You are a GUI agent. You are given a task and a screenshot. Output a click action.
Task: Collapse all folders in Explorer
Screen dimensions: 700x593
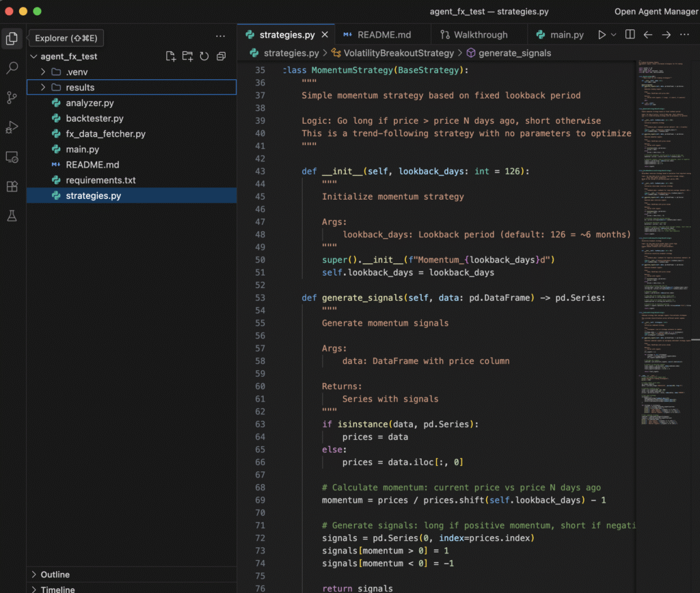pyautogui.click(x=221, y=56)
